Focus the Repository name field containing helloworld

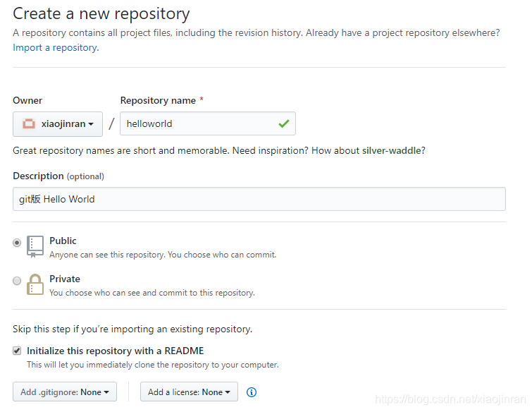pos(208,123)
